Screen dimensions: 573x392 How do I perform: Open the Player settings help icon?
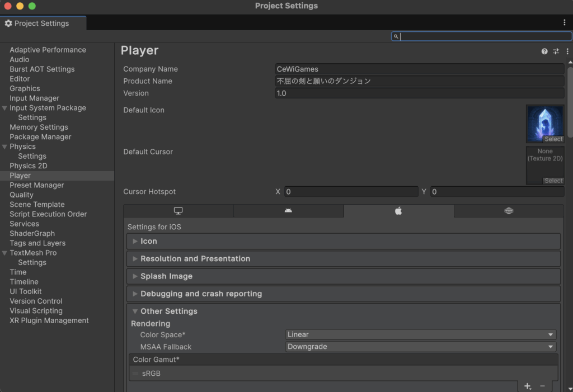tap(544, 51)
